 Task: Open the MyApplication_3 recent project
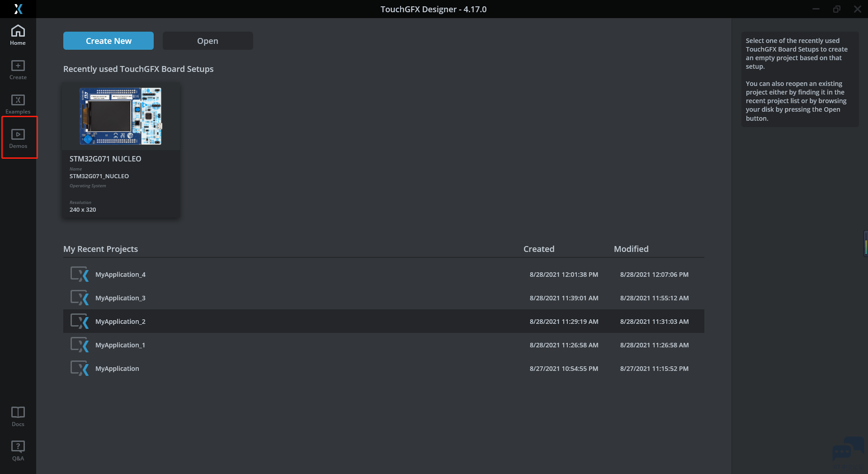coord(384,298)
